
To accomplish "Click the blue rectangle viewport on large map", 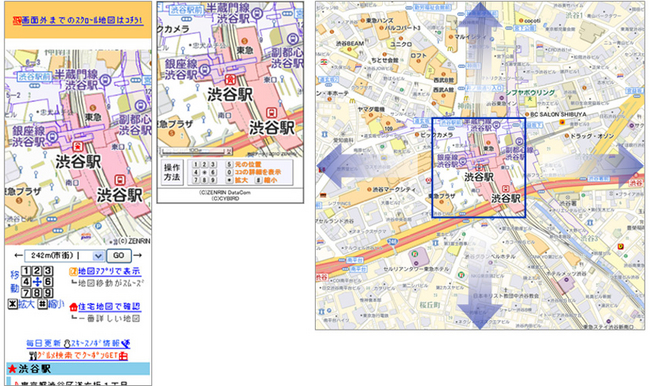I will pos(479,168).
